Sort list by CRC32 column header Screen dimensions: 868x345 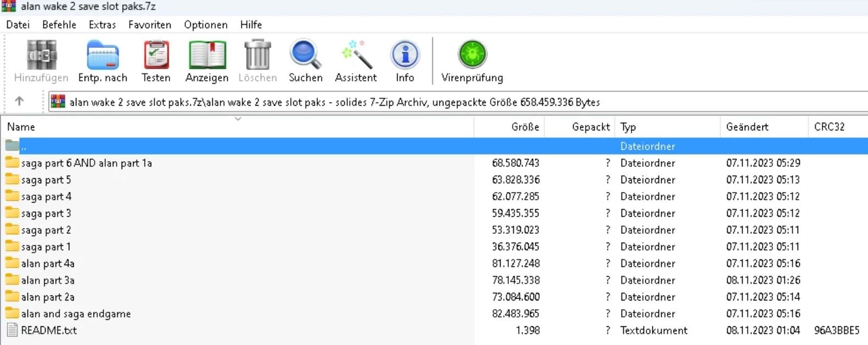pos(838,127)
